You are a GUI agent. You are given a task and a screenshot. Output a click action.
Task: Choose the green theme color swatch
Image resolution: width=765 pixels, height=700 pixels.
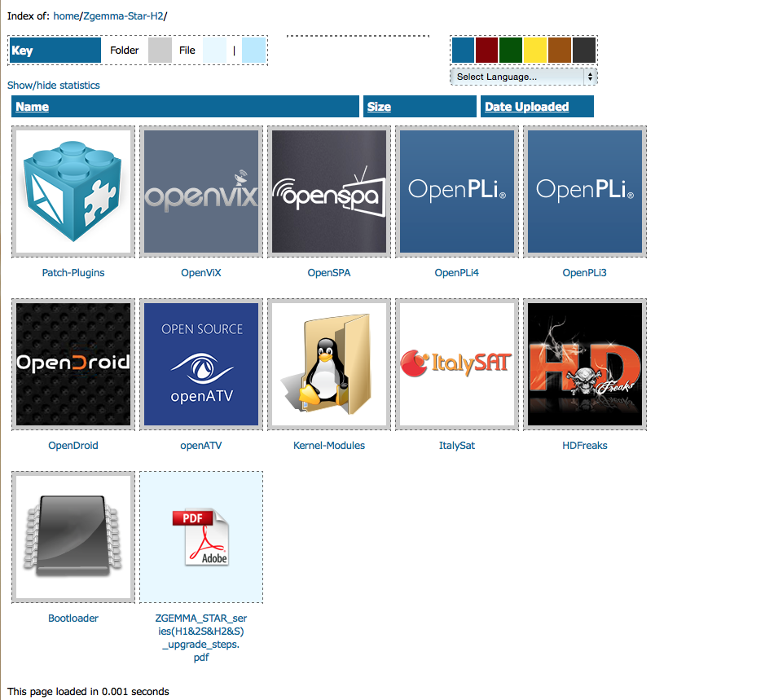pyautogui.click(x=511, y=51)
